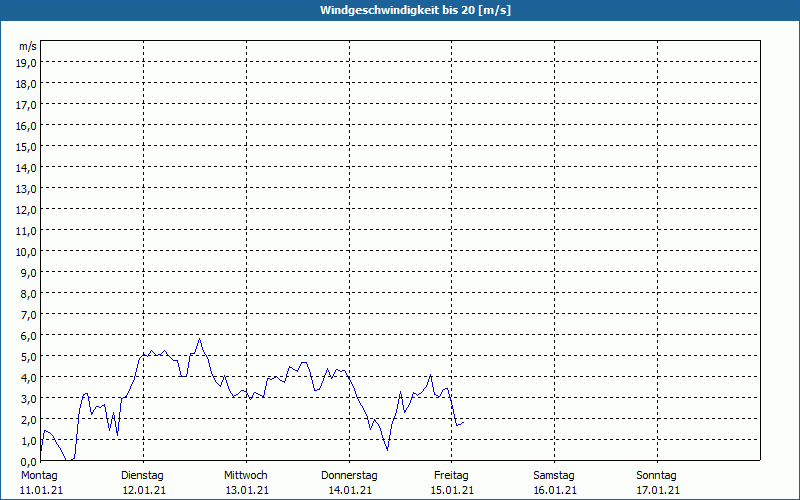Click the wind speed peak near 6 m/s on Dienstag

[x=199, y=339]
